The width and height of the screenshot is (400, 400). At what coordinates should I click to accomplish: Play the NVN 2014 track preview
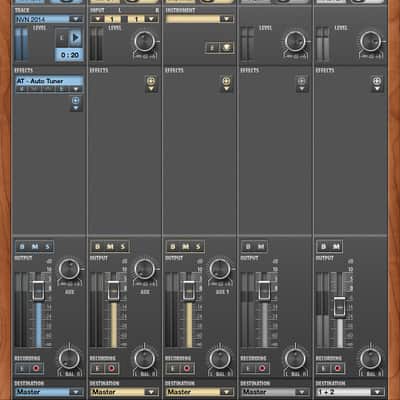point(76,38)
